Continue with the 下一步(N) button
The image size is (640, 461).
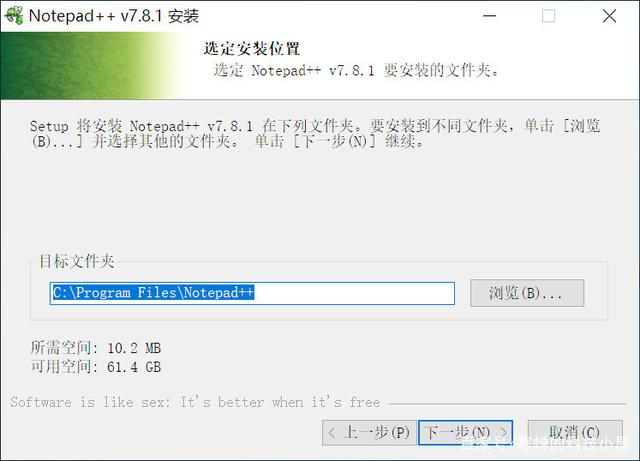pyautogui.click(x=465, y=432)
